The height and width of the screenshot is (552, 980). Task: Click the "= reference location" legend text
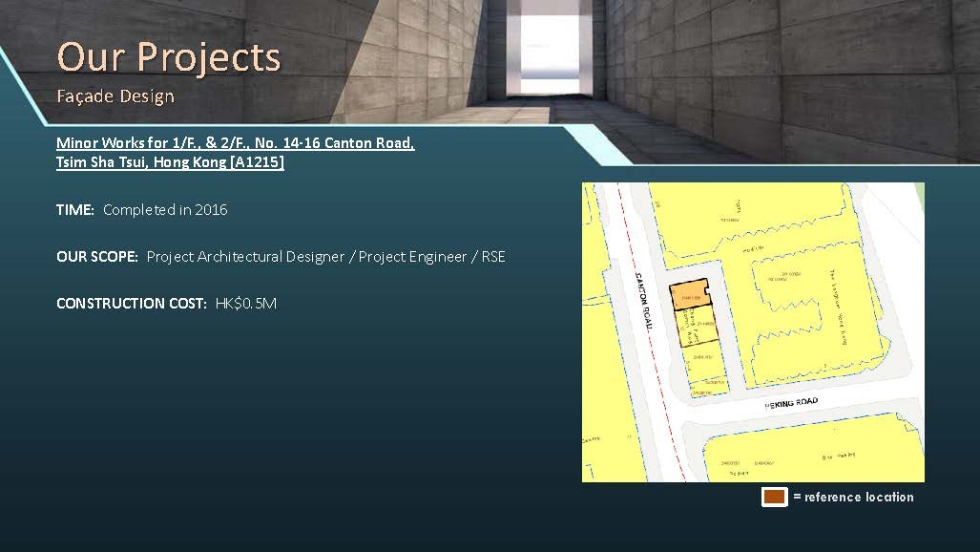(852, 497)
